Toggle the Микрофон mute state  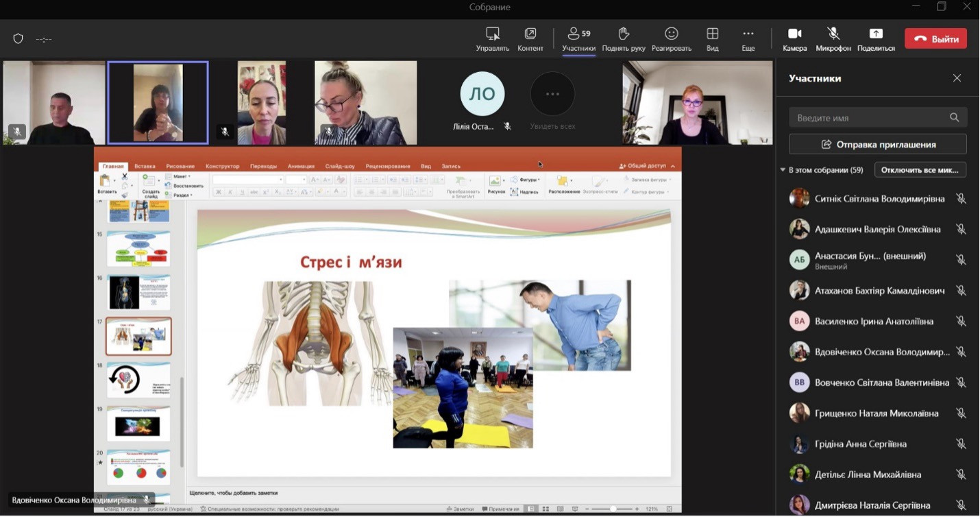pos(833,34)
